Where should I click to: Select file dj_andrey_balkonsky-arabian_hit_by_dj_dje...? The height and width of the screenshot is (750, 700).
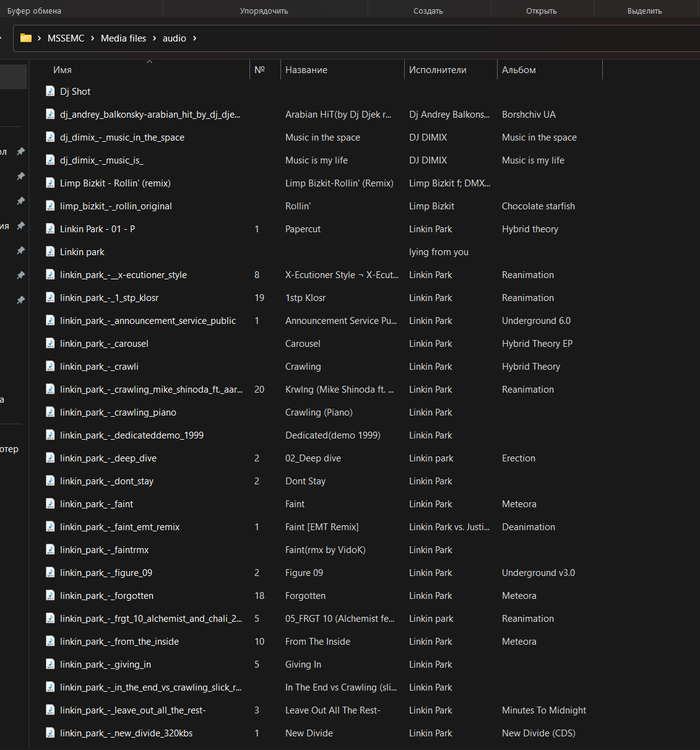pyautogui.click(x=150, y=114)
